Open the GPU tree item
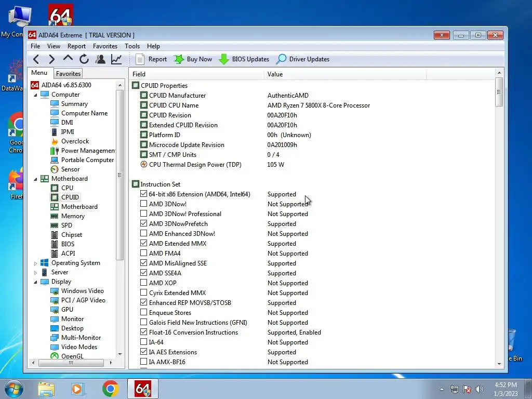Viewport: 532px width, 399px height. pos(67,310)
